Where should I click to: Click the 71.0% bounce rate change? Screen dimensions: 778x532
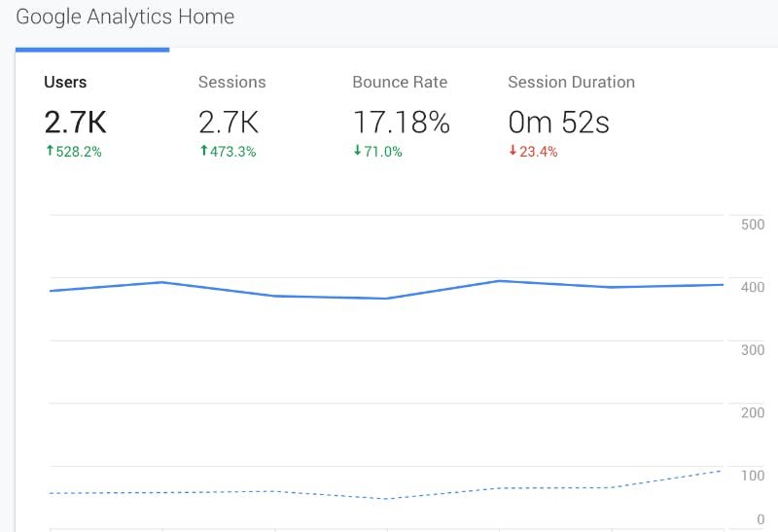377,152
